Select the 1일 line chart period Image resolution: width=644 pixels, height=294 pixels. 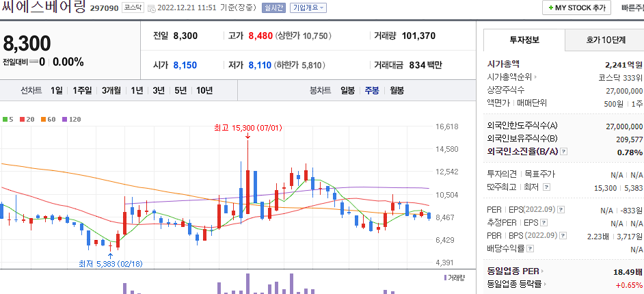click(57, 91)
